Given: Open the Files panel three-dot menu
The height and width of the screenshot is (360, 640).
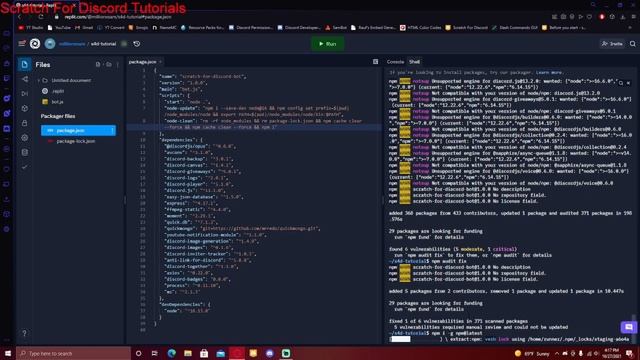Looking at the screenshot, I should (x=118, y=64).
